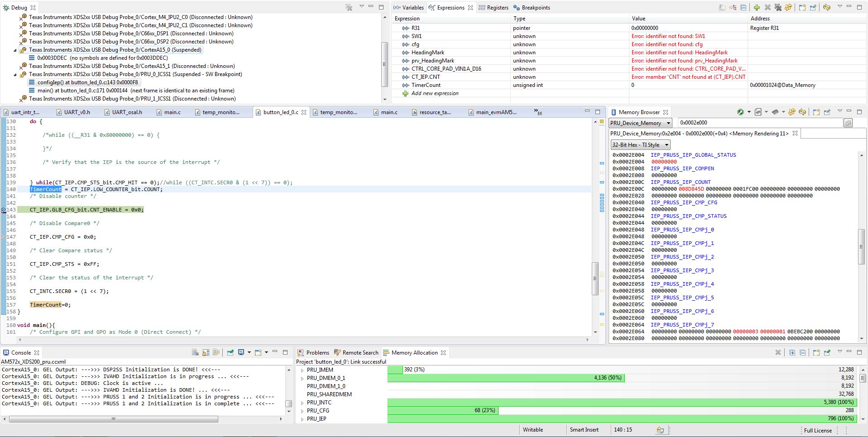Click New Memory Browser view icon
The width and height of the screenshot is (868, 437).
click(816, 112)
